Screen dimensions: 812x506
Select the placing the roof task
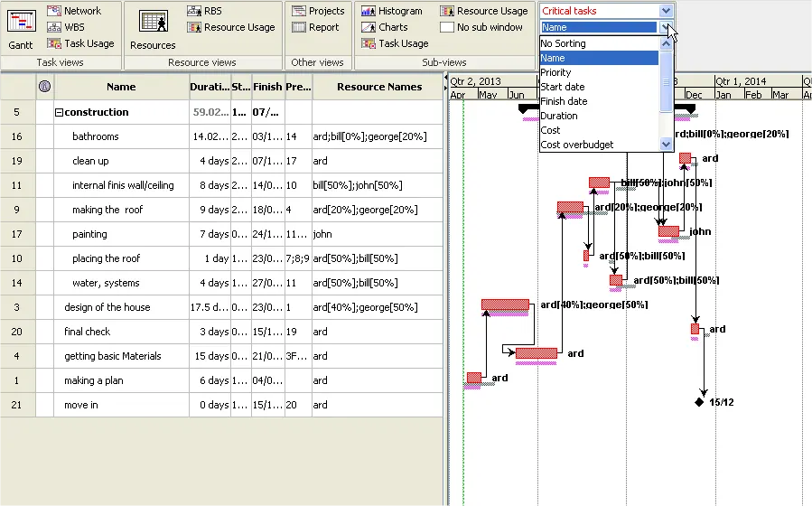tap(107, 258)
